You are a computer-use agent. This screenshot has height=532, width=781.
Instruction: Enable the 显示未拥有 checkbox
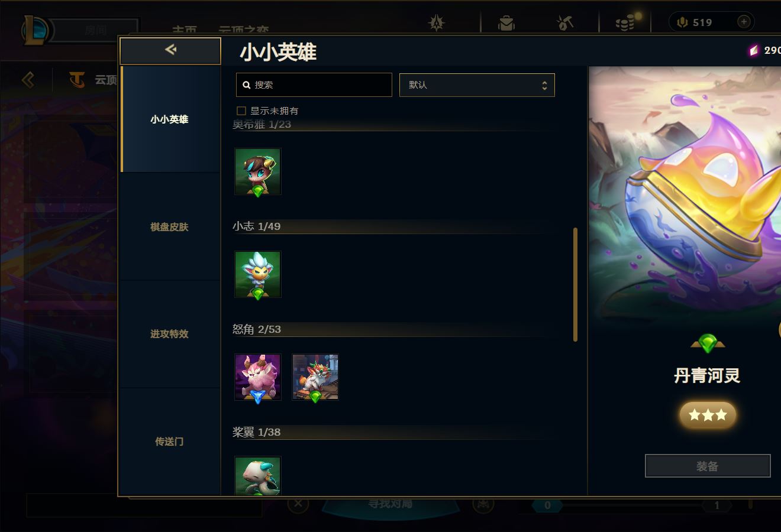pos(241,111)
